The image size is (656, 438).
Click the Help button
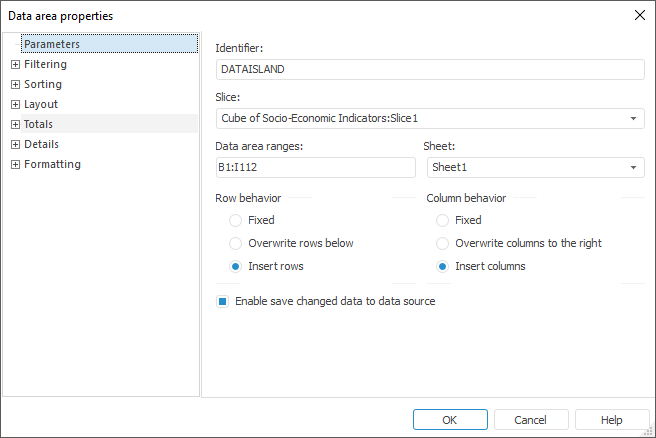[612, 420]
